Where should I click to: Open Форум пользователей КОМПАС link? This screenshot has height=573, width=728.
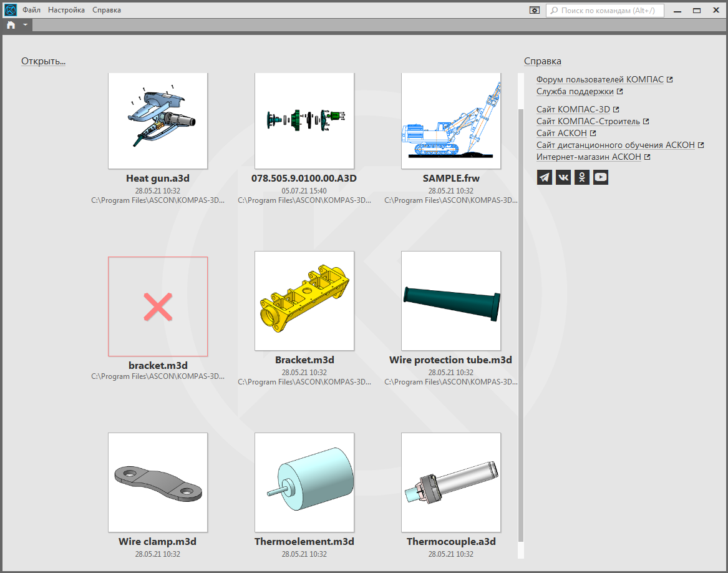point(599,80)
